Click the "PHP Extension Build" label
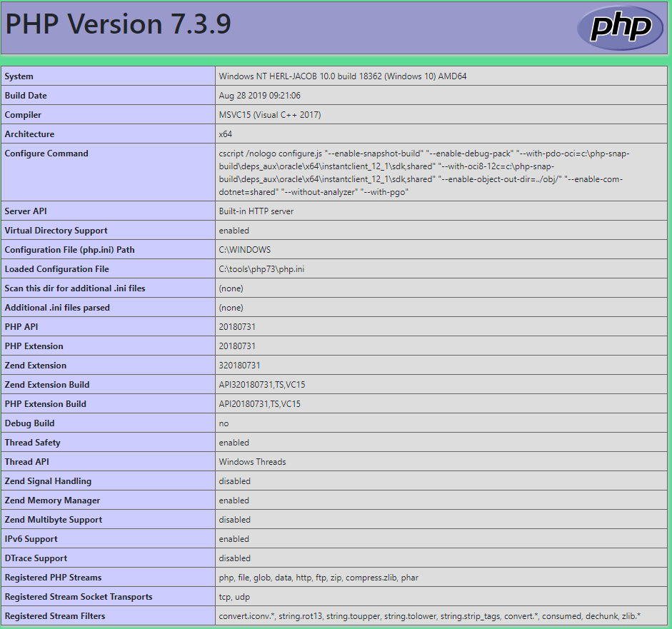Image resolution: width=672 pixels, height=629 pixels. click(x=46, y=404)
